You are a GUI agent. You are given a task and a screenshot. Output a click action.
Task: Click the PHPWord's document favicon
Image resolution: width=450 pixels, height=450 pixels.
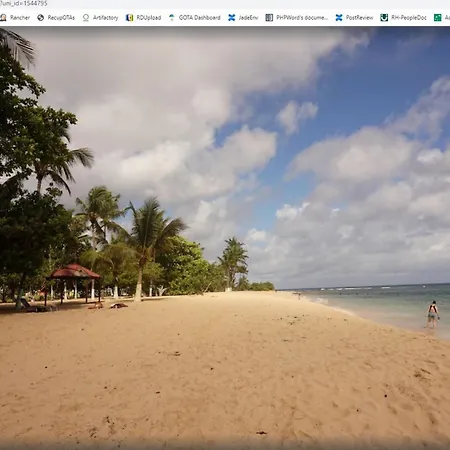tap(269, 18)
